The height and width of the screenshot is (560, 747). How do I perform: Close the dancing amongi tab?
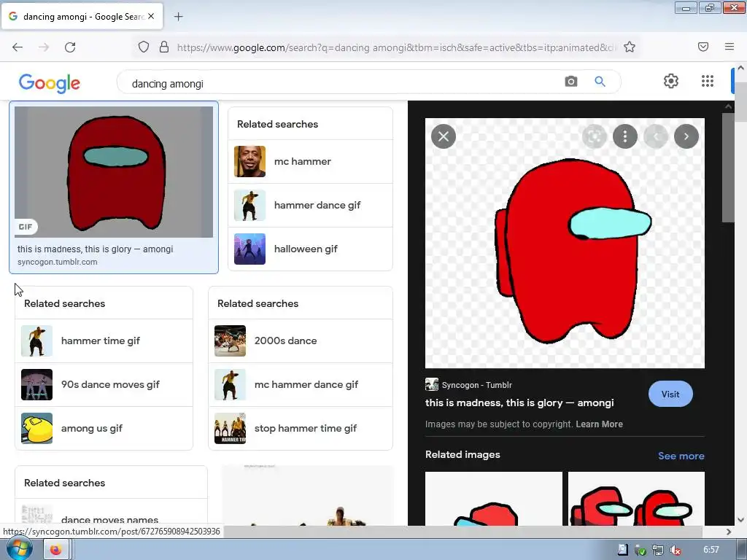tap(151, 16)
